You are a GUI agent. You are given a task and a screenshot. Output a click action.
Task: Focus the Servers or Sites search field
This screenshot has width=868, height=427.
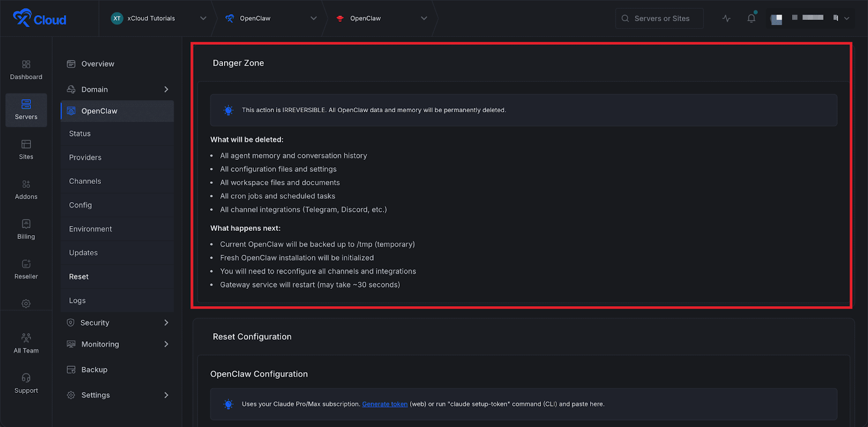(662, 18)
